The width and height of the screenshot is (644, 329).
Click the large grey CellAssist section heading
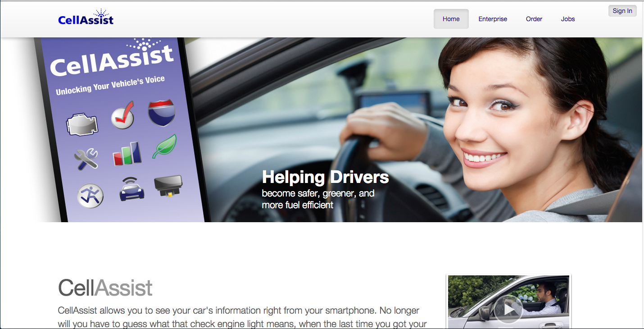coord(105,288)
